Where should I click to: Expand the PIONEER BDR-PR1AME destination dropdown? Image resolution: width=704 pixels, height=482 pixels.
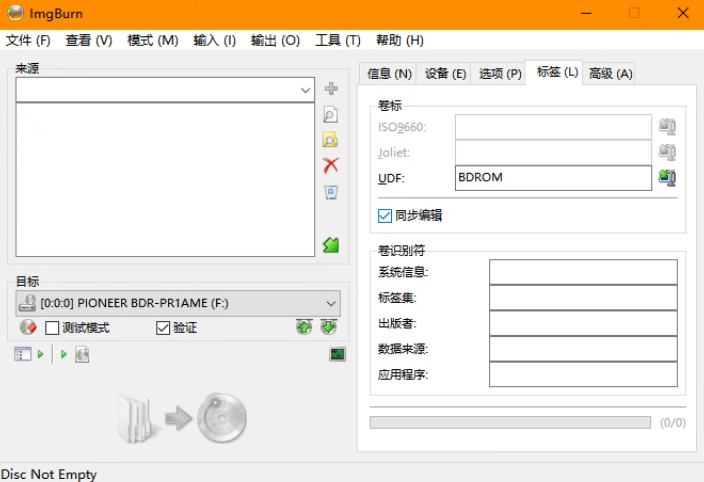(x=331, y=303)
